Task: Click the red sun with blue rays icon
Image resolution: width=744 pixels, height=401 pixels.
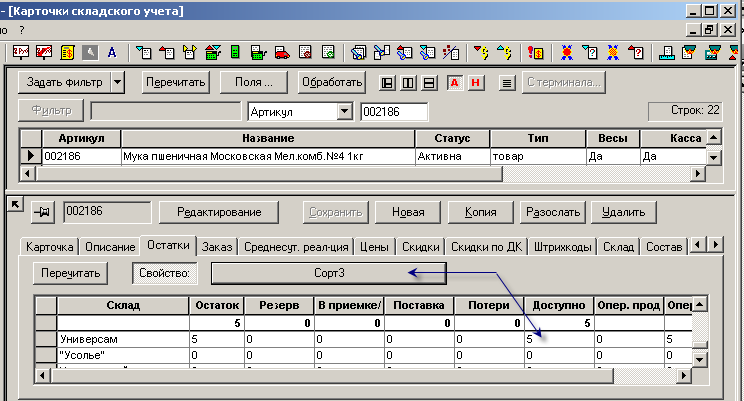Action: (567, 52)
